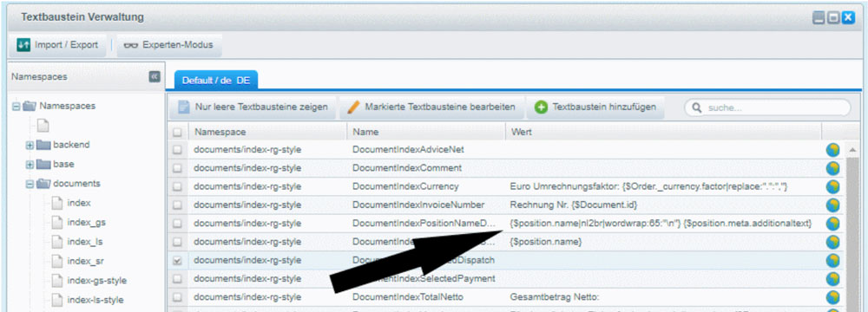This screenshot has width=868, height=312.
Task: Click globe icon in DocumentIndexCurrency row
Action: tap(832, 187)
